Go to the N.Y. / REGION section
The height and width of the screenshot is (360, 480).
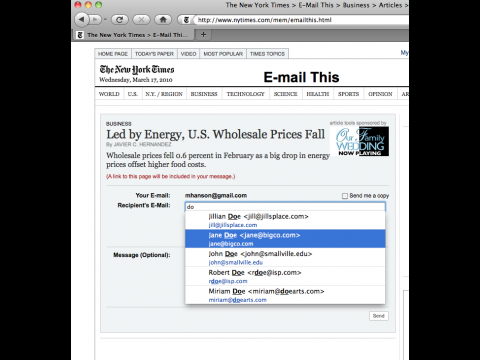(164, 94)
